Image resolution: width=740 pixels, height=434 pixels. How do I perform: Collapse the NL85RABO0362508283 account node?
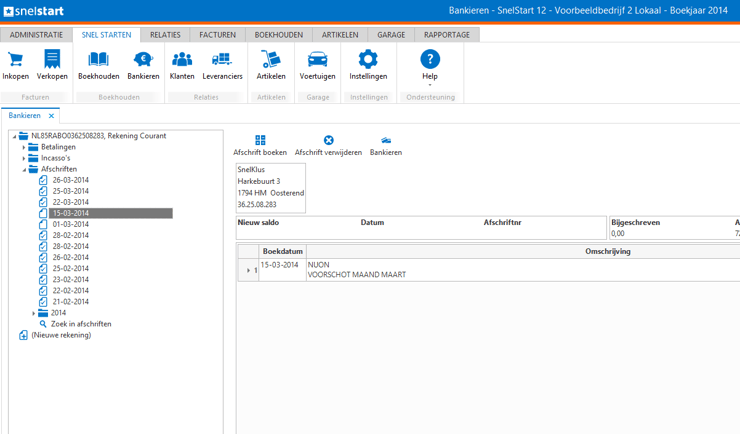point(14,136)
